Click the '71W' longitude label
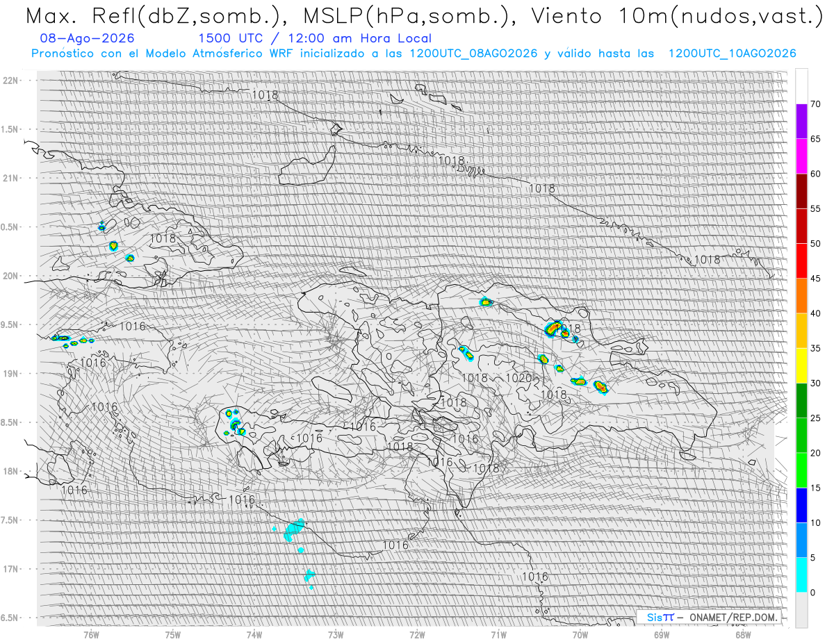This screenshot has height=644, width=834. 498,634
